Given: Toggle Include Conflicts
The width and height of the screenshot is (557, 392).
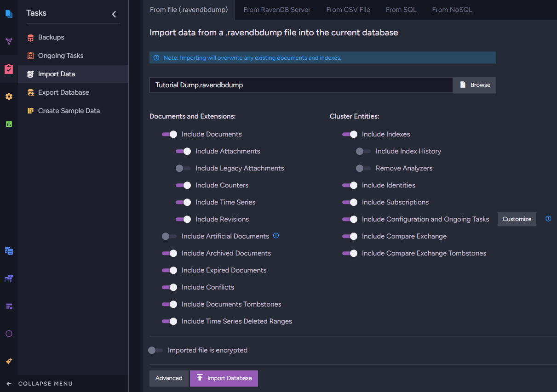Looking at the screenshot, I should click(x=169, y=287).
